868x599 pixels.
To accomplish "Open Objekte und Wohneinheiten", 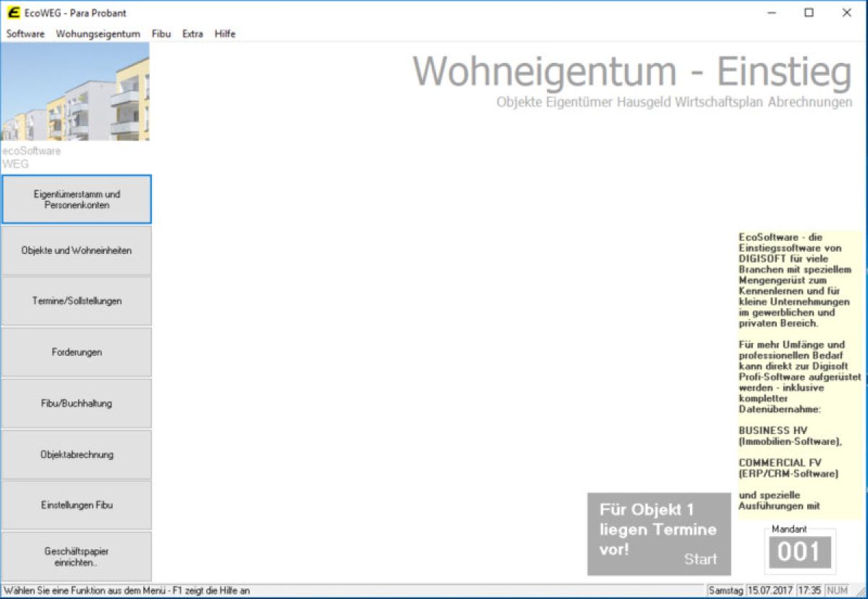I will click(x=77, y=250).
